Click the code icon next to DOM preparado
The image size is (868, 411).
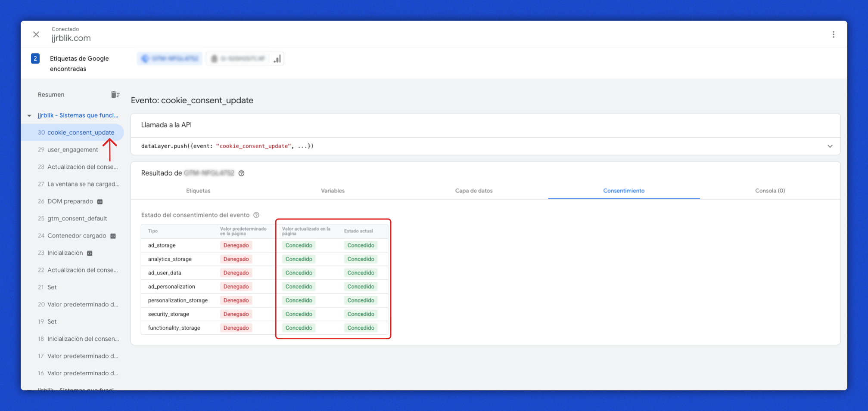(100, 202)
